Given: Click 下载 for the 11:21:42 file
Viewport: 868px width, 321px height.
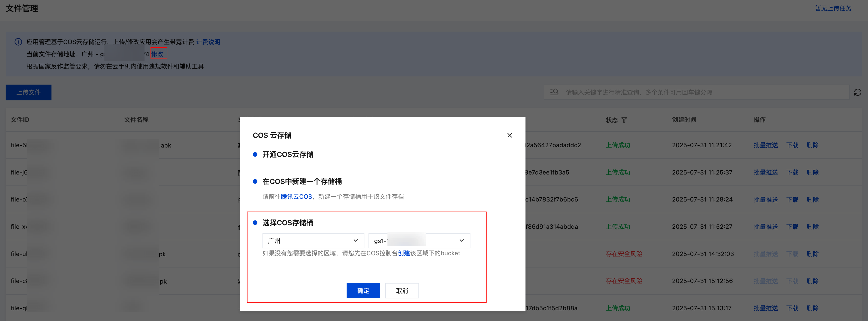Looking at the screenshot, I should tap(792, 145).
